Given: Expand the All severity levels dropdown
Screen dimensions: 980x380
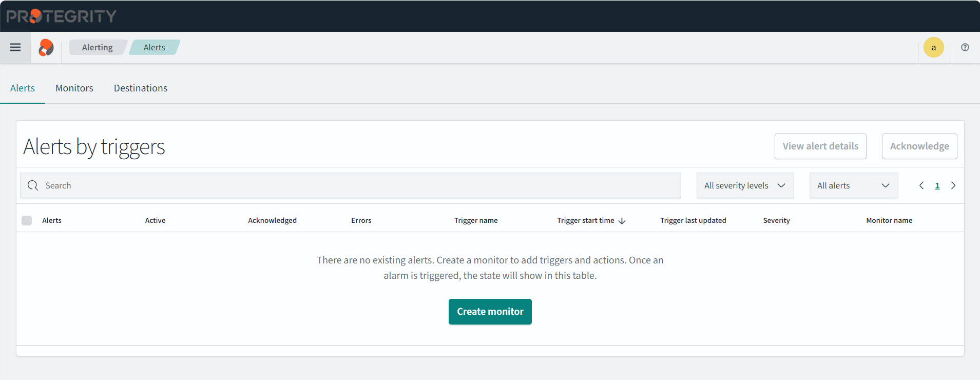Looking at the screenshot, I should coord(745,185).
